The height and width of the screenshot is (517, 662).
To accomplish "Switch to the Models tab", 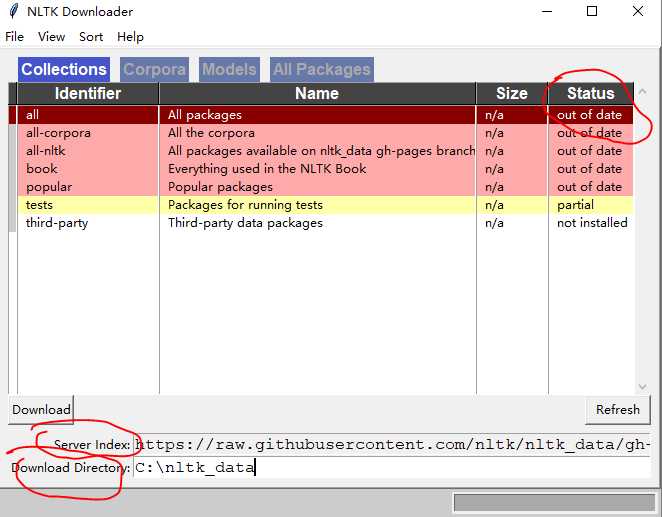I will click(229, 70).
